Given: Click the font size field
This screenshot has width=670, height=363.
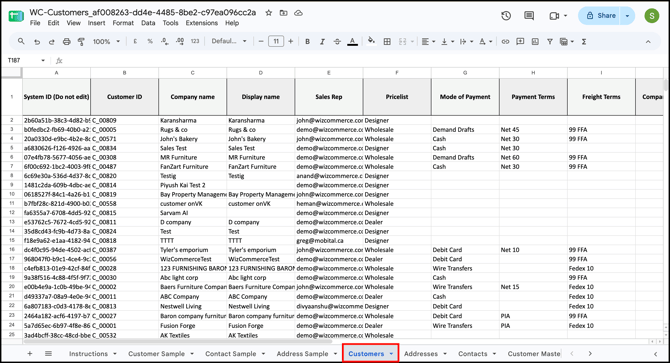Looking at the screenshot, I should (276, 41).
